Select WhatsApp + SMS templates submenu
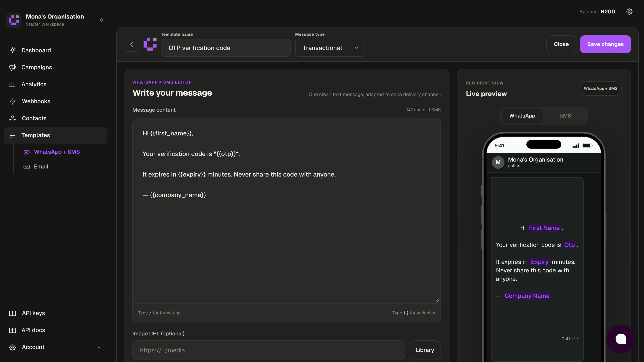 [x=57, y=152]
